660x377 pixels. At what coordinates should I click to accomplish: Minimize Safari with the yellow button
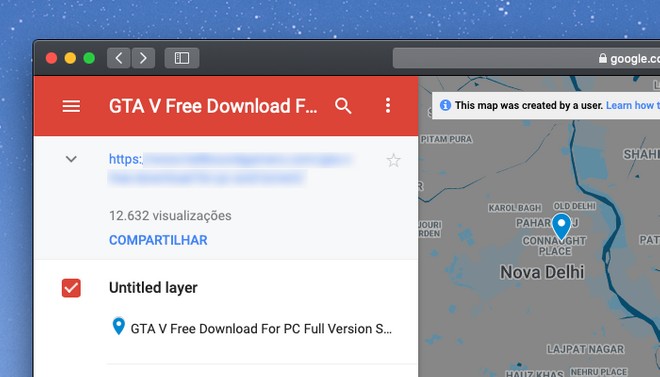coord(70,58)
